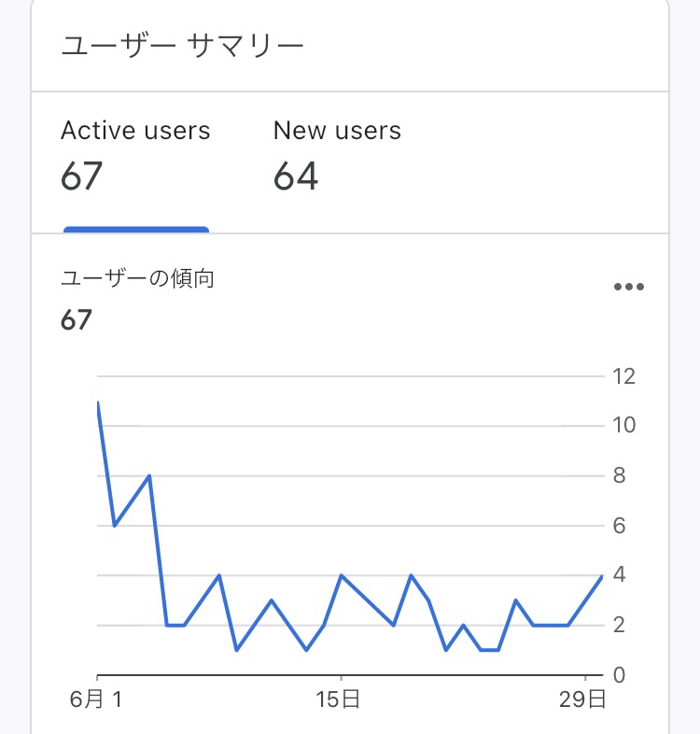The image size is (700, 734).
Task: Click the ユーザー サマリー card title
Action: coord(183,47)
